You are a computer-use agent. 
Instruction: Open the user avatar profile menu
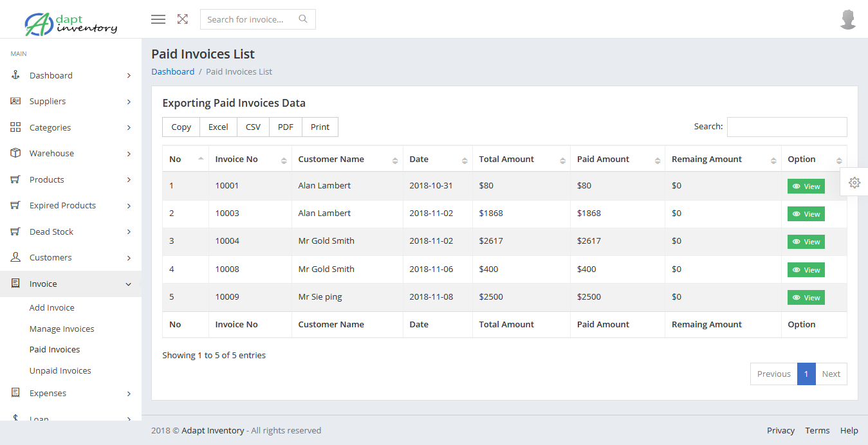pyautogui.click(x=848, y=19)
